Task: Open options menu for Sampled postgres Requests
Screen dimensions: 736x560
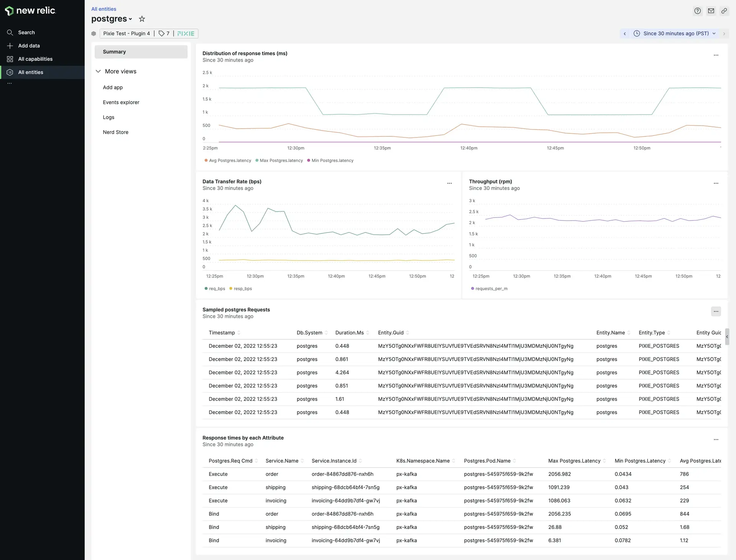Action: click(x=716, y=311)
